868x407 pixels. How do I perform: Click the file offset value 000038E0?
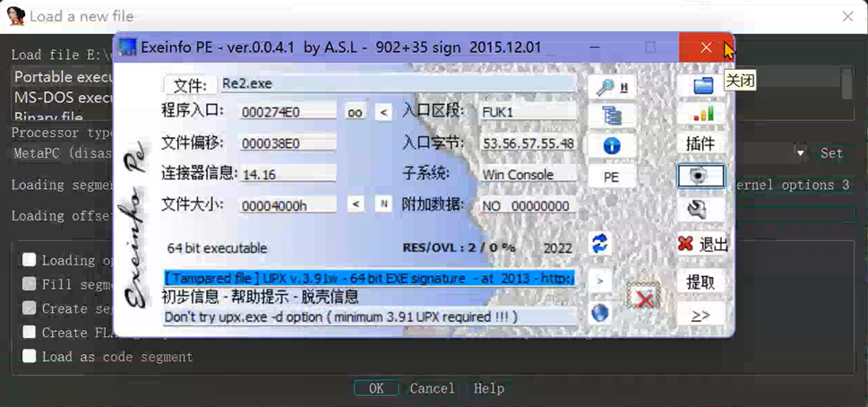[x=288, y=144]
